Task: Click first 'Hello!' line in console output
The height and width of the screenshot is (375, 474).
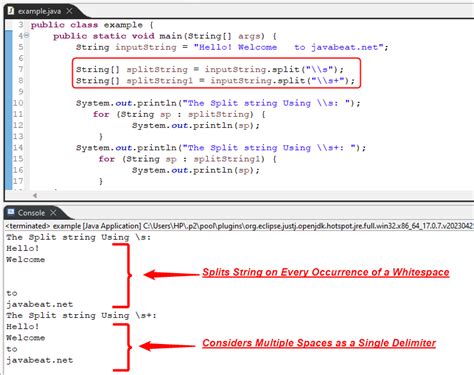Action: (x=23, y=248)
